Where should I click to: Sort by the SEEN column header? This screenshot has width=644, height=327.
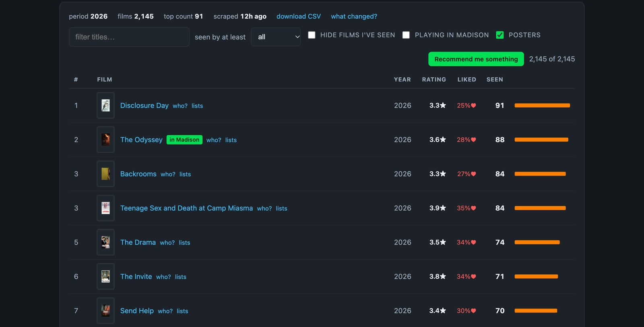(x=495, y=80)
